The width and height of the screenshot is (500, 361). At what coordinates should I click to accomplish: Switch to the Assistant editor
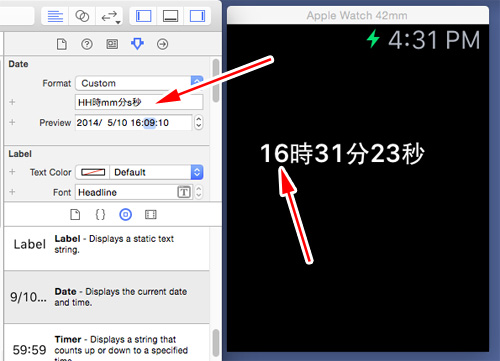tap(82, 16)
